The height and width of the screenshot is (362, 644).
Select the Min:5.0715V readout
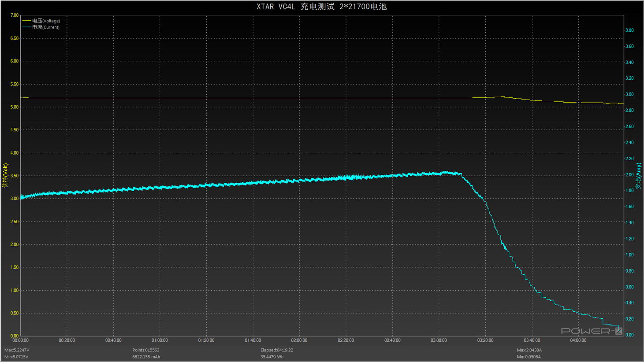(16, 357)
